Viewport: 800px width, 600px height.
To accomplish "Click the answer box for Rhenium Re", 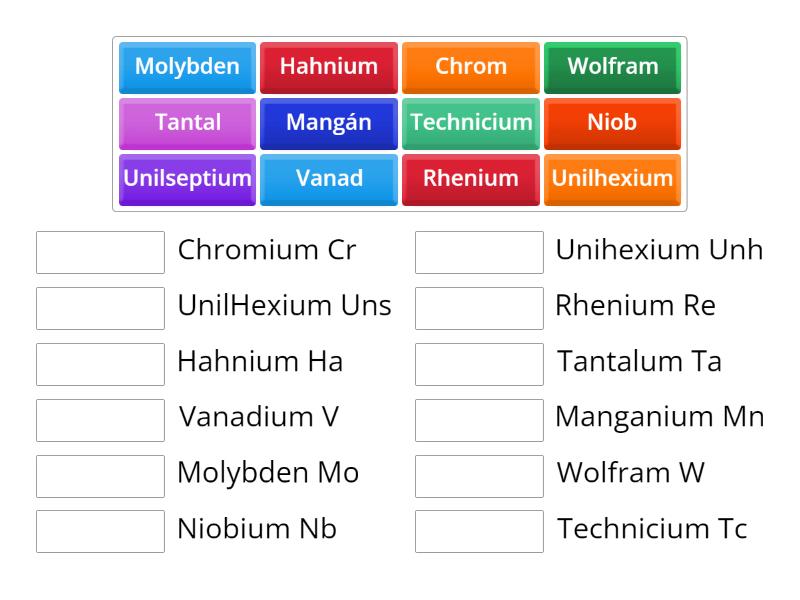I will [479, 308].
